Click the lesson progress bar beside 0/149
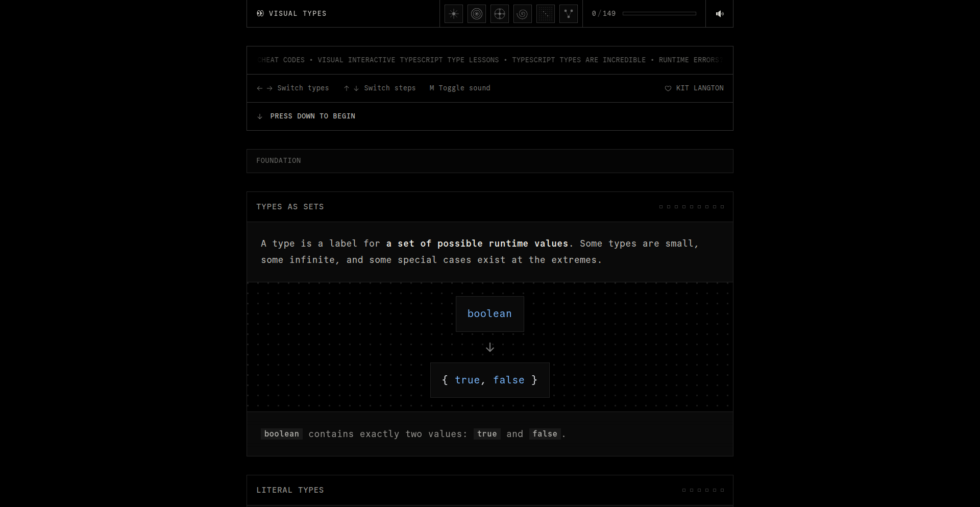The image size is (980, 507). coord(659,14)
